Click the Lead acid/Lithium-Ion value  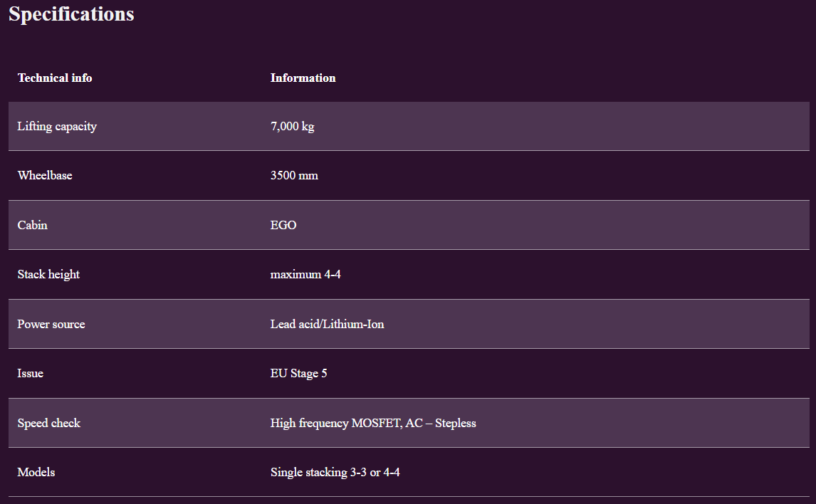pyautogui.click(x=327, y=324)
